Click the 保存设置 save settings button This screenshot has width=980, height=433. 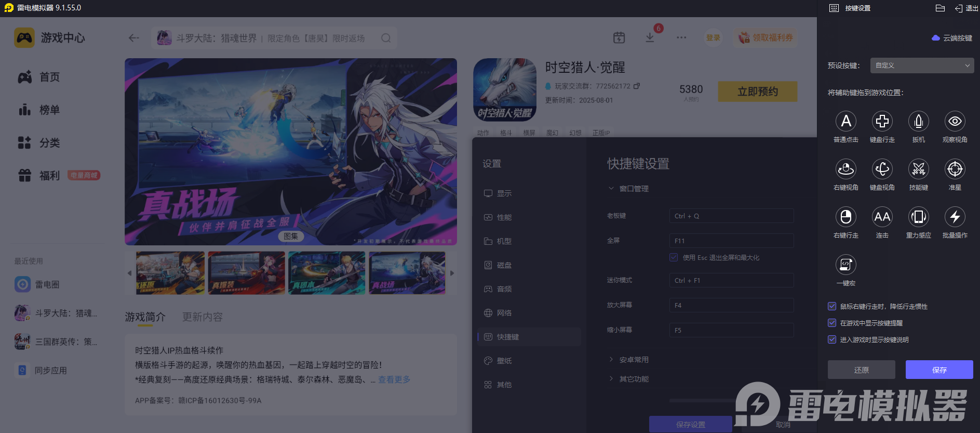pyautogui.click(x=691, y=424)
